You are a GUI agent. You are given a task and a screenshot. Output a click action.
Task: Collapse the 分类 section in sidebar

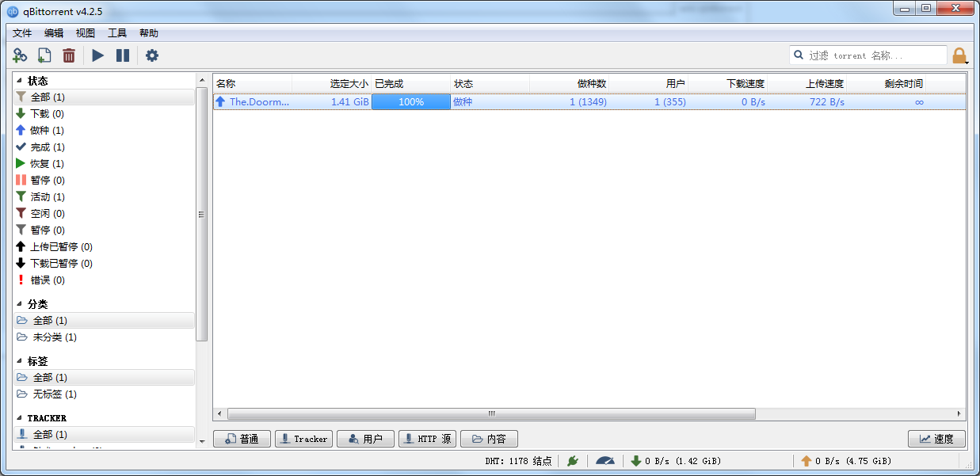[20, 304]
